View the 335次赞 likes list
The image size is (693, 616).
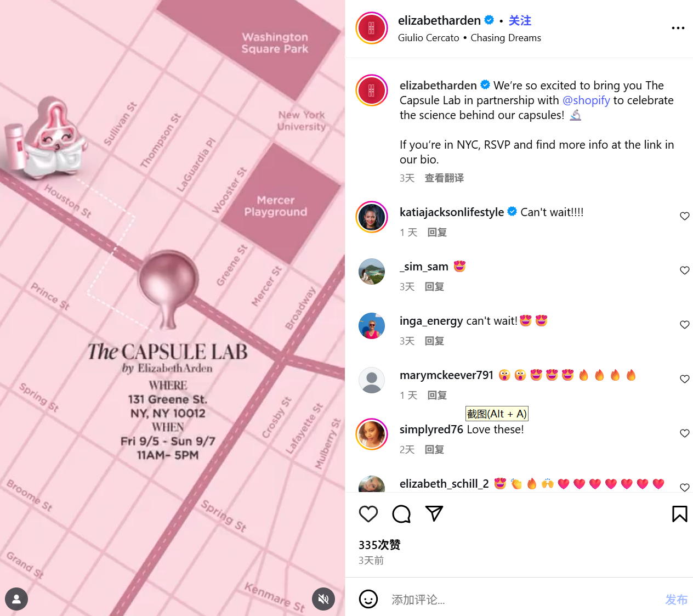click(x=379, y=545)
